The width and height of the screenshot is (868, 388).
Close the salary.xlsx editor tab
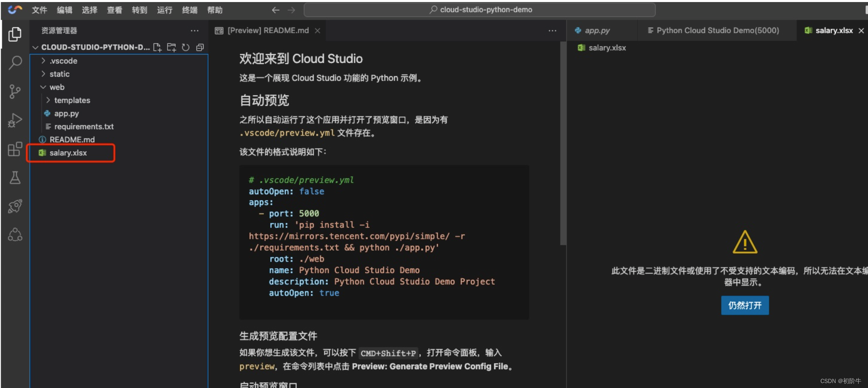click(x=861, y=31)
